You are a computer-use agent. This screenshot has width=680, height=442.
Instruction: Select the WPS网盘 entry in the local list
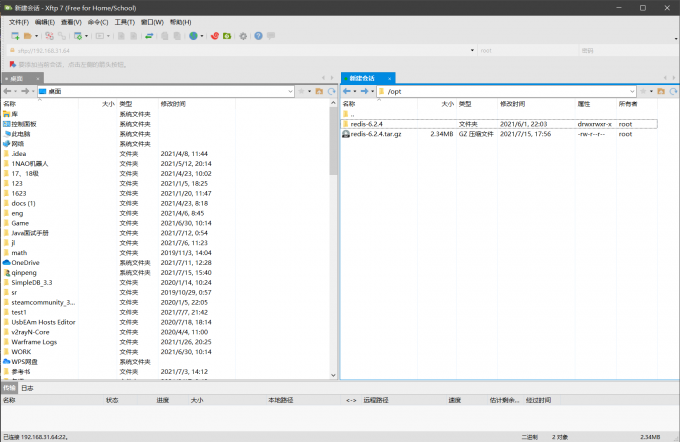coord(24,362)
